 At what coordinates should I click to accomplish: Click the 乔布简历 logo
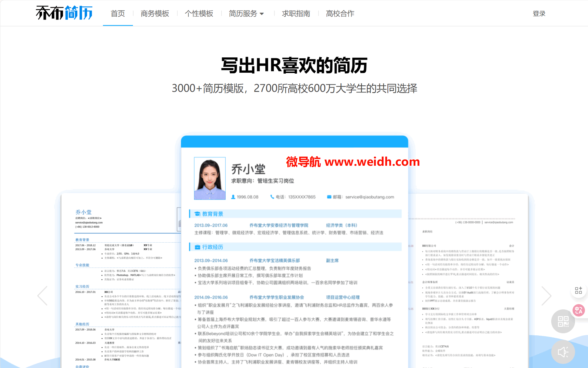tap(64, 13)
